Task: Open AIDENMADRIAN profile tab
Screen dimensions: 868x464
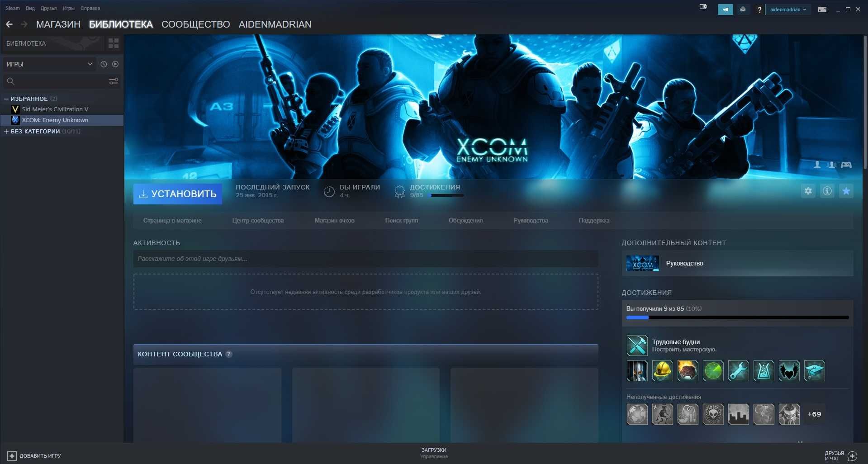Action: (275, 24)
